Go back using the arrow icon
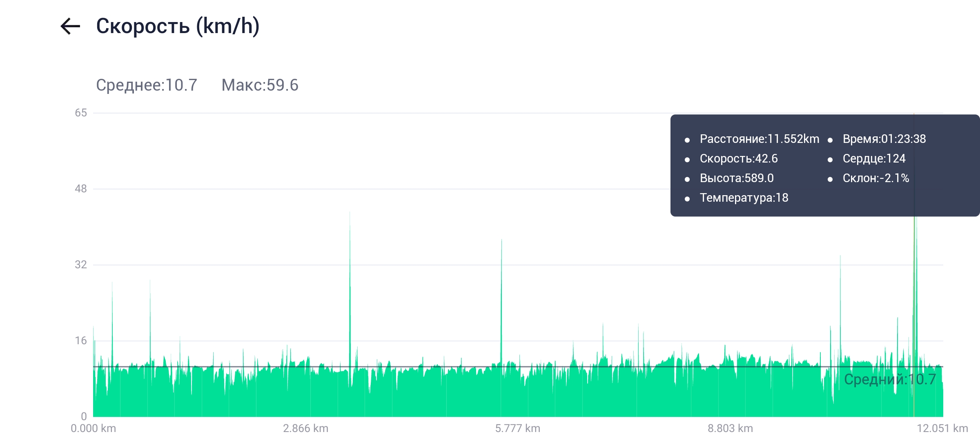 70,27
